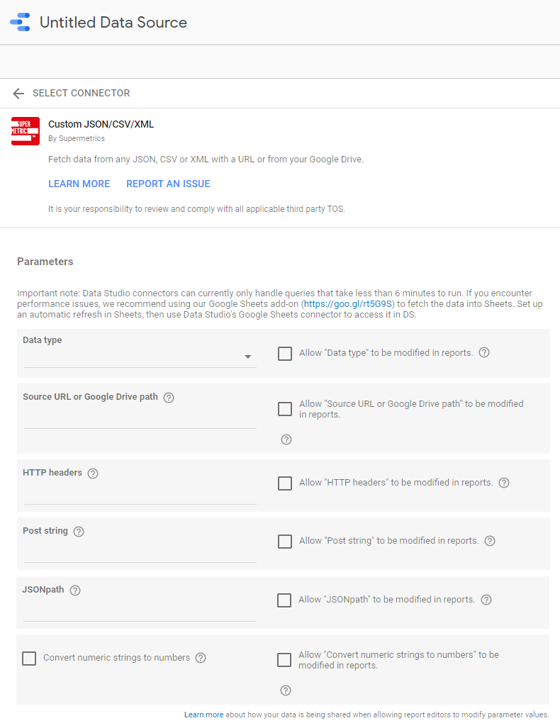Screen dimensions: 560x728
Task: Click help icon after Data type modification text
Action: tap(484, 352)
